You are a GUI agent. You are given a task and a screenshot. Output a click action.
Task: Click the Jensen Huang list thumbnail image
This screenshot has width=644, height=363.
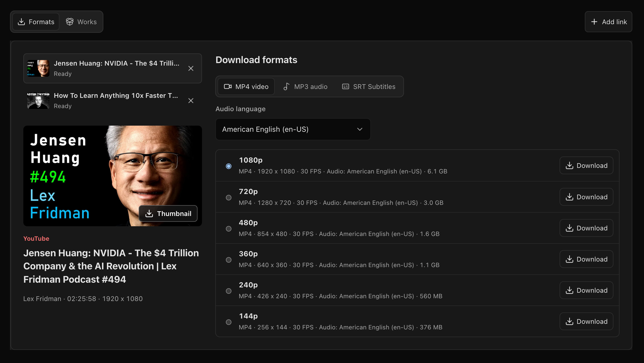[x=38, y=68]
